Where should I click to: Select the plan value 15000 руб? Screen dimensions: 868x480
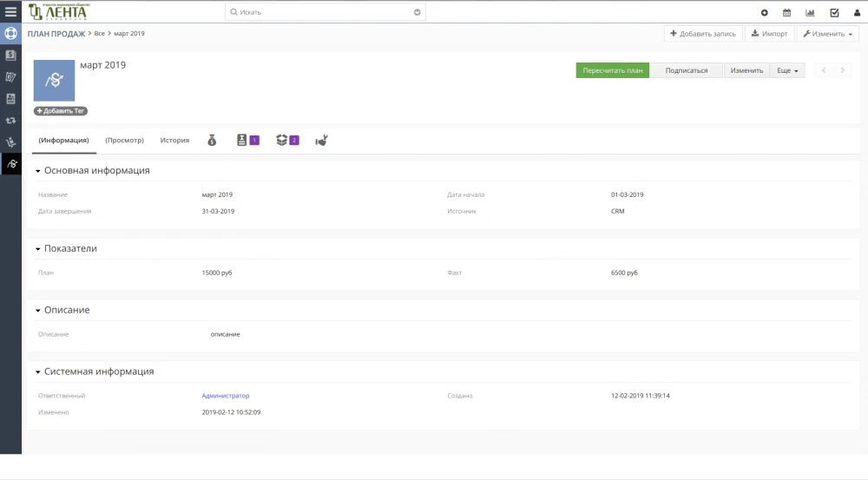pyautogui.click(x=217, y=273)
